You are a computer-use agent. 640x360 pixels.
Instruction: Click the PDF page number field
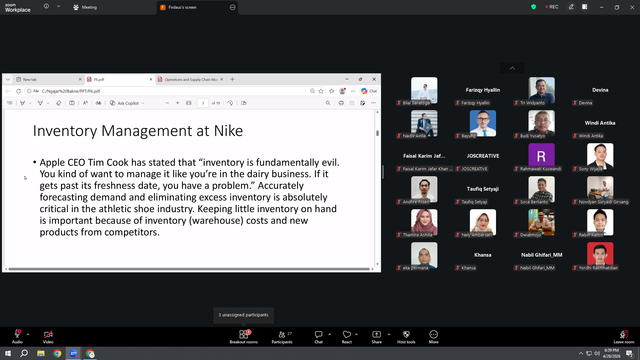coord(203,103)
